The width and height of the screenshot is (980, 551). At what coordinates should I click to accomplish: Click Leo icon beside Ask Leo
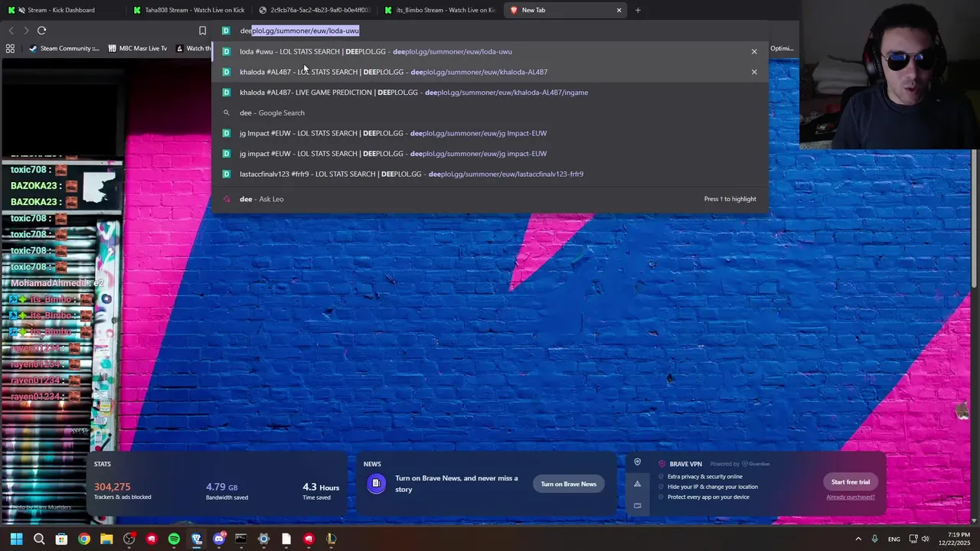pos(226,199)
